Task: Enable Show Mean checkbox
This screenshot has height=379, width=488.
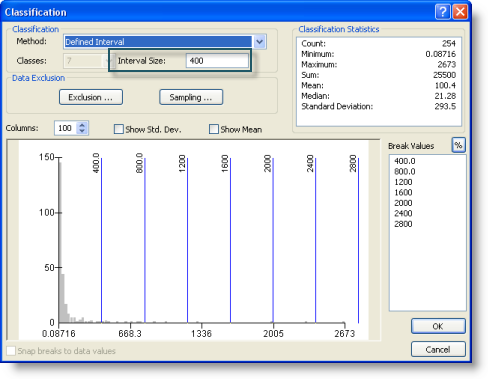Action: [214, 129]
